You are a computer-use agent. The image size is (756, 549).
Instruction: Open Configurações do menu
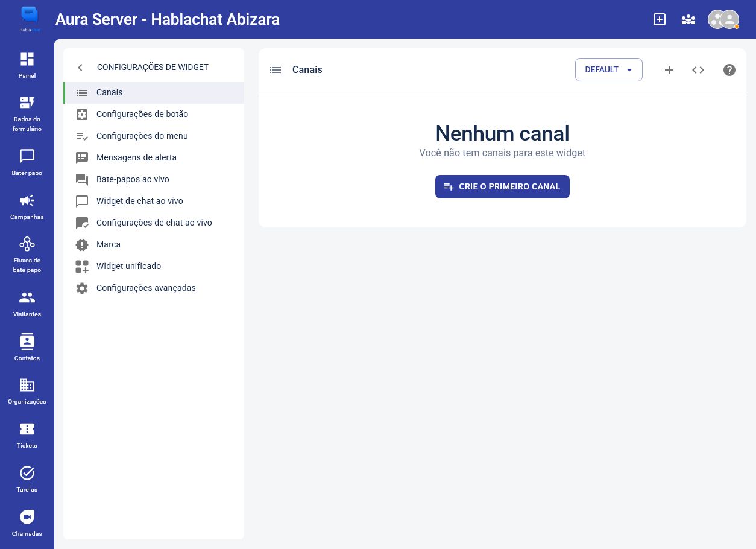tap(154, 136)
